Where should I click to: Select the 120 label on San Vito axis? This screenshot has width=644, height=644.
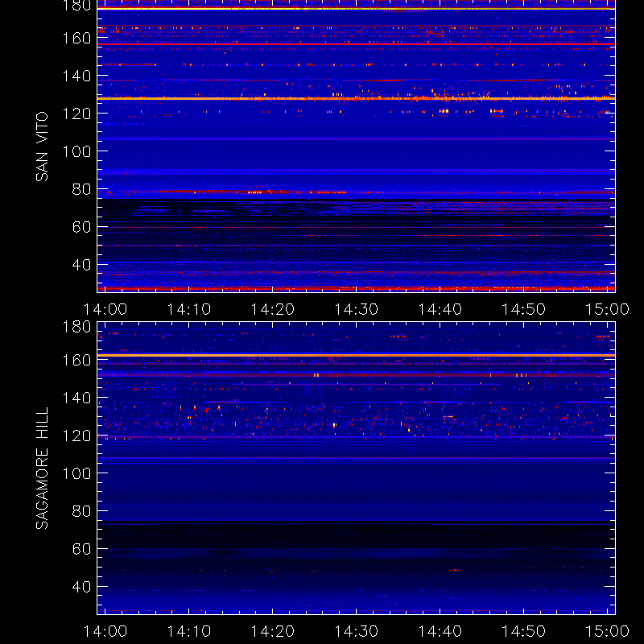tap(76, 114)
